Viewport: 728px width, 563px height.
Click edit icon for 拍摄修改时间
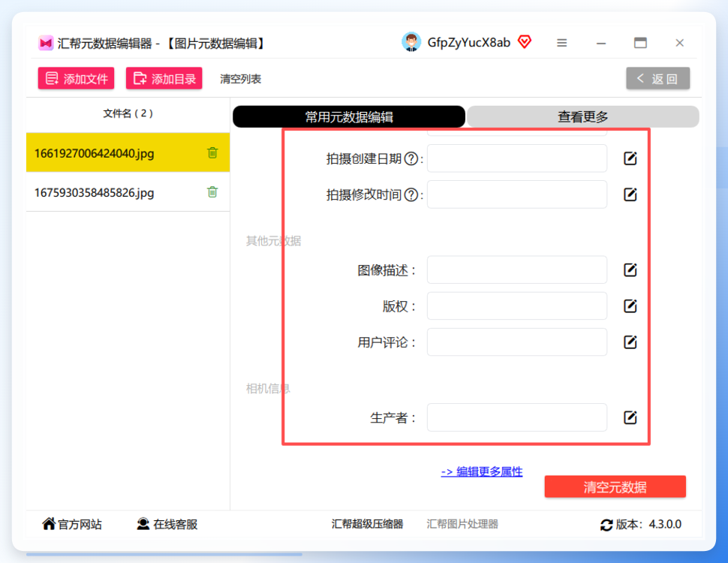tap(630, 194)
